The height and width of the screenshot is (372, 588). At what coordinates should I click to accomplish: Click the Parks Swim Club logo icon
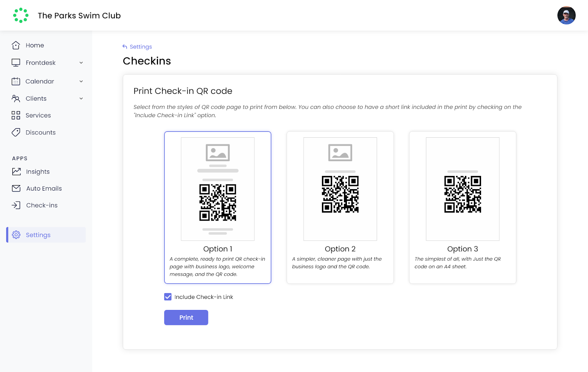coord(21,15)
